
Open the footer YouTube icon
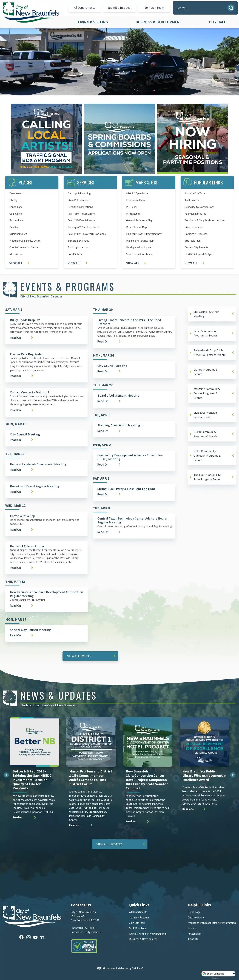click(35, 937)
